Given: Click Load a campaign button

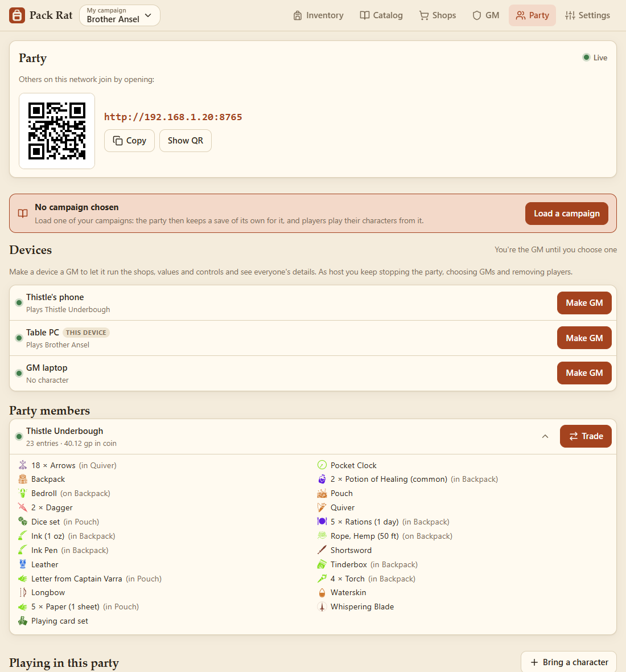Looking at the screenshot, I should pos(566,214).
